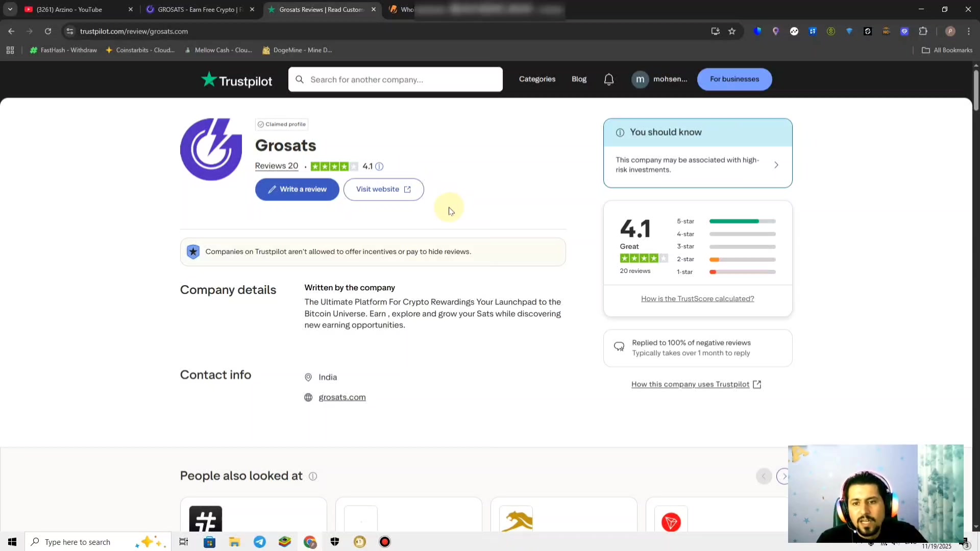
Task: Open the Windows Start menu
Action: click(x=12, y=542)
